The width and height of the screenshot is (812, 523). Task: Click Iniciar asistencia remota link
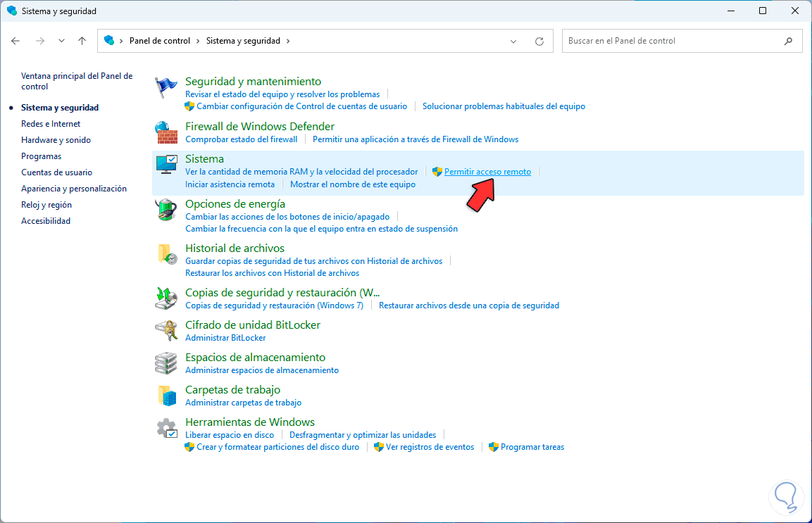(230, 184)
